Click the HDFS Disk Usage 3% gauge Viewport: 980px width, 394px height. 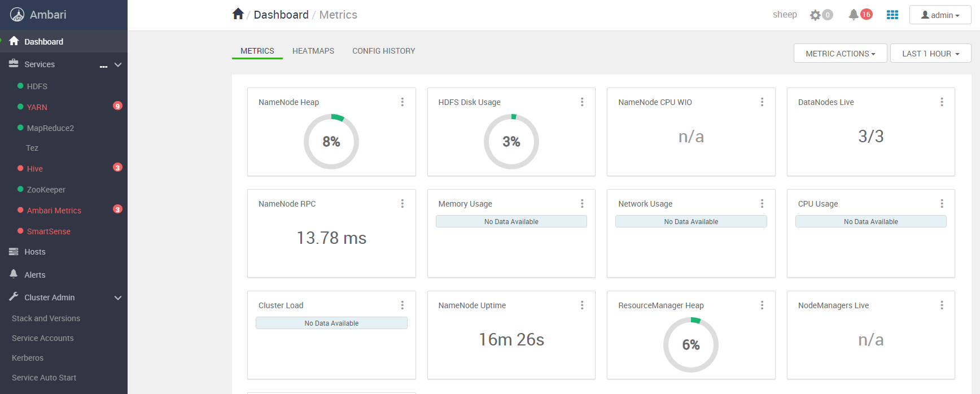511,142
